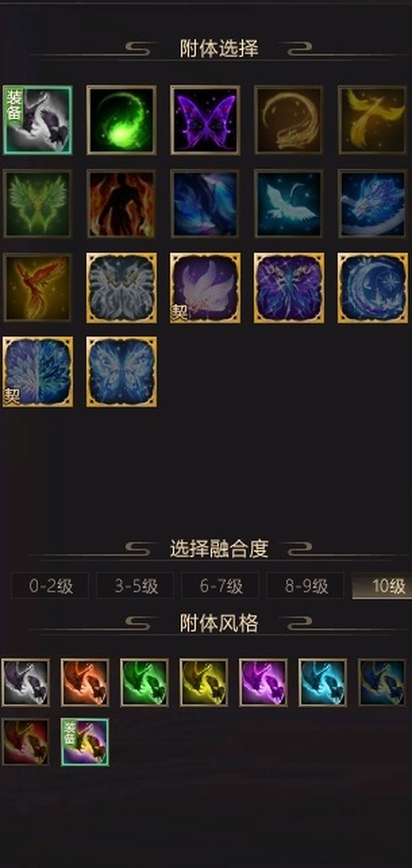Screen dimensions: 412x868
Task: Select the 0-2级 fusion level tab
Action: 50,586
